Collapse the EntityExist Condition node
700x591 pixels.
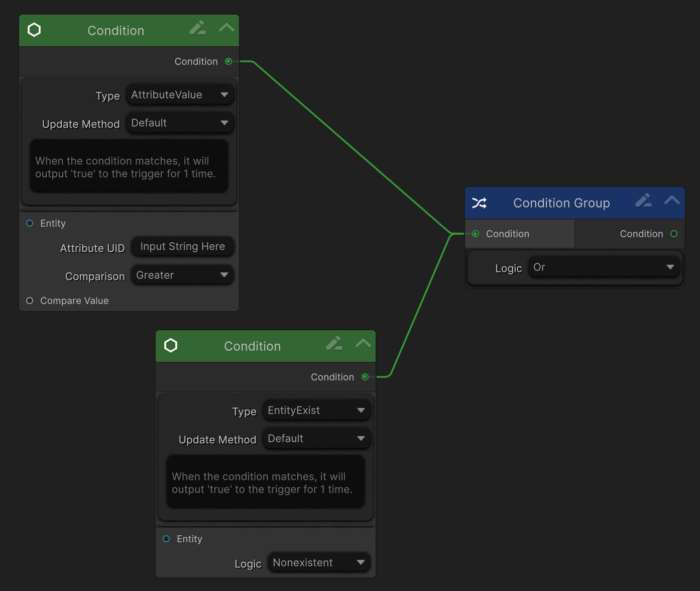click(363, 343)
